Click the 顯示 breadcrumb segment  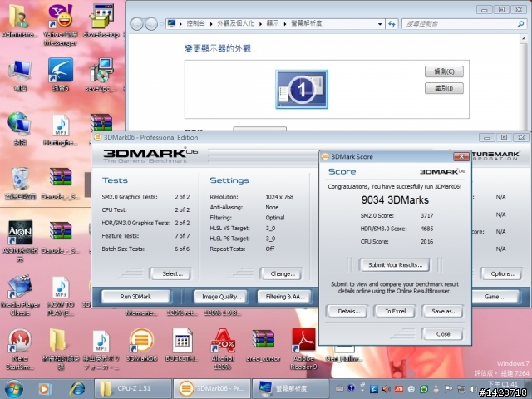click(273, 23)
